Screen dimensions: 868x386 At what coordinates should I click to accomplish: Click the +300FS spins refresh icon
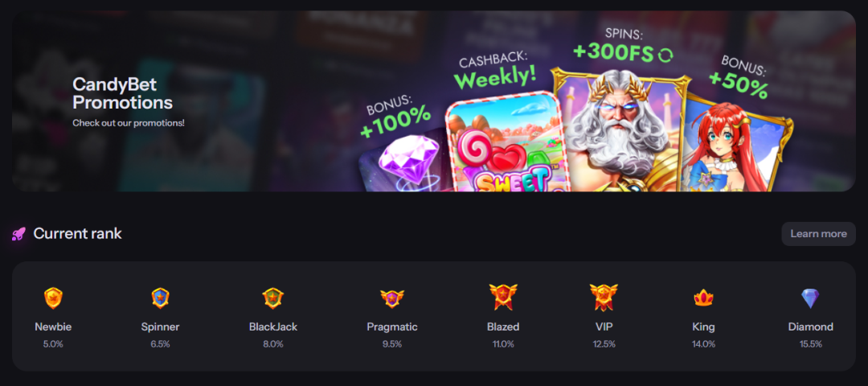tap(665, 54)
